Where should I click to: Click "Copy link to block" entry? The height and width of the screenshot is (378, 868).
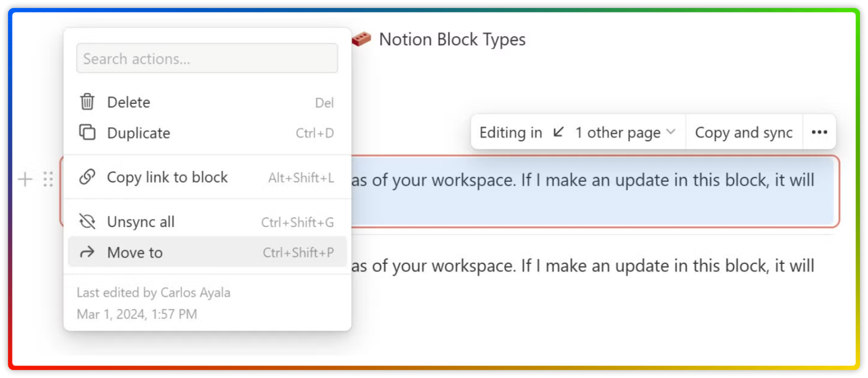167,177
